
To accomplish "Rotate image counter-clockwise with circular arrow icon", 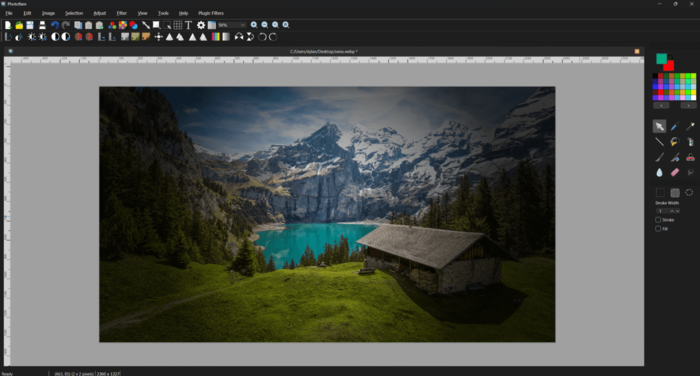I will (262, 37).
